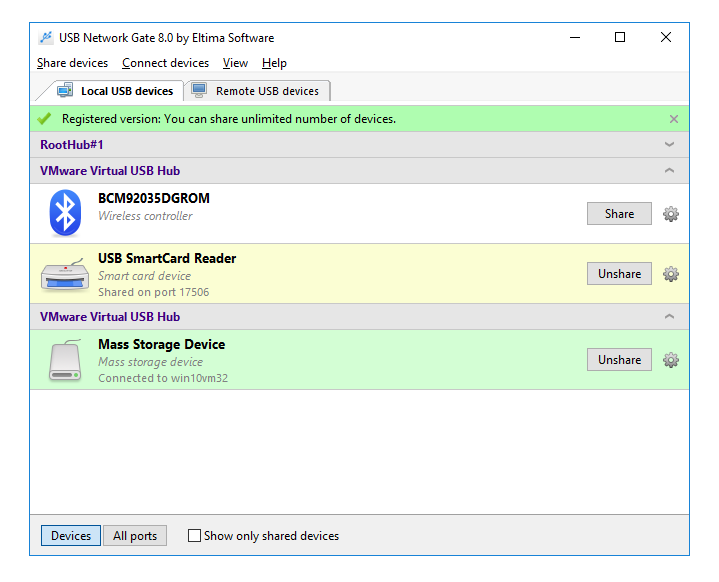Switch to Local USB devices tab

pos(115,91)
